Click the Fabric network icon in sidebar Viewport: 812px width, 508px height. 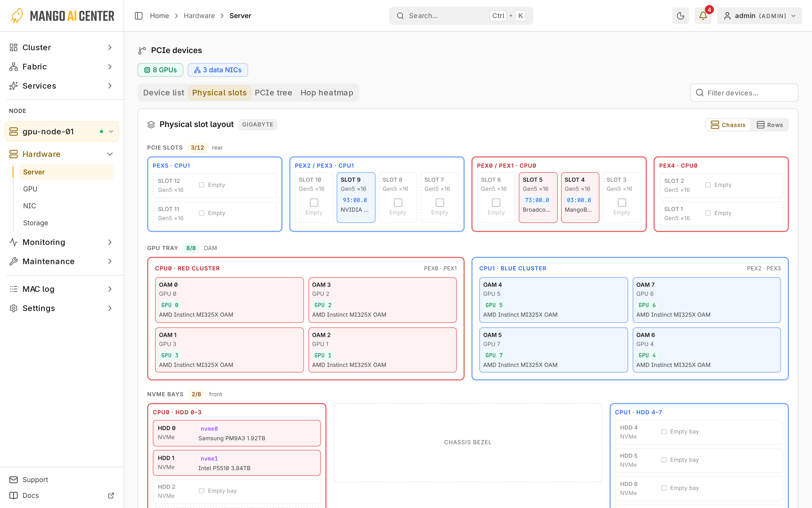pyautogui.click(x=13, y=67)
